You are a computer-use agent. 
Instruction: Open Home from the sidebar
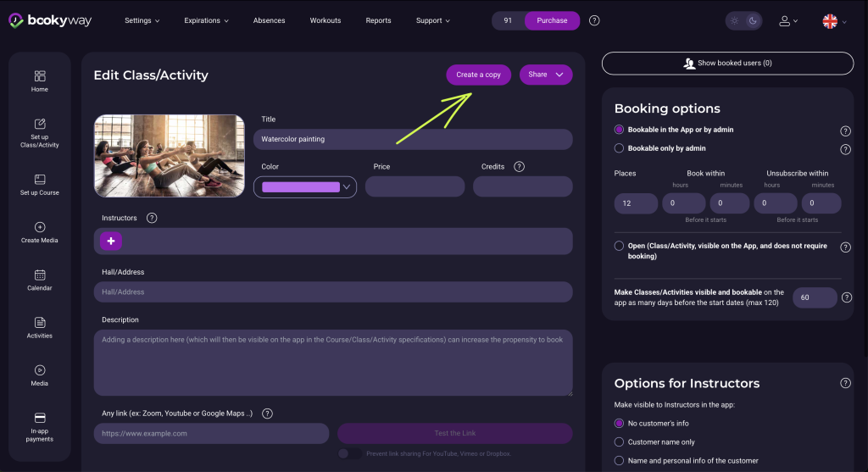[40, 81]
